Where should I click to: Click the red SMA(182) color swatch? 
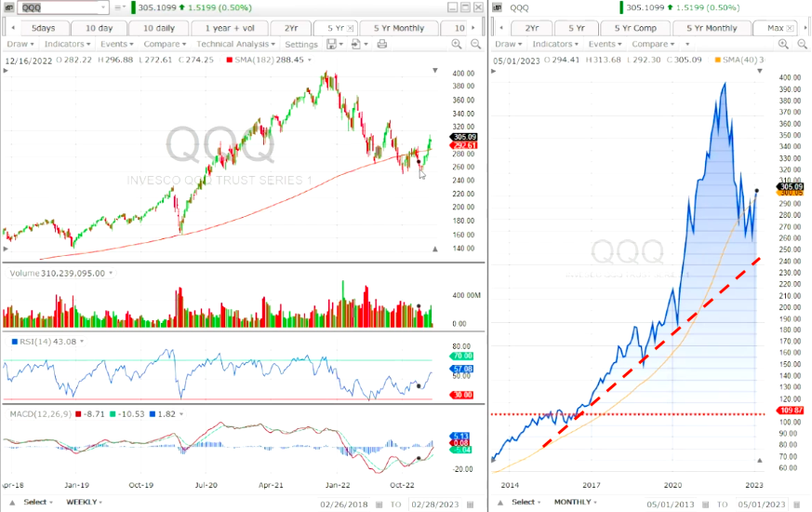click(x=230, y=61)
